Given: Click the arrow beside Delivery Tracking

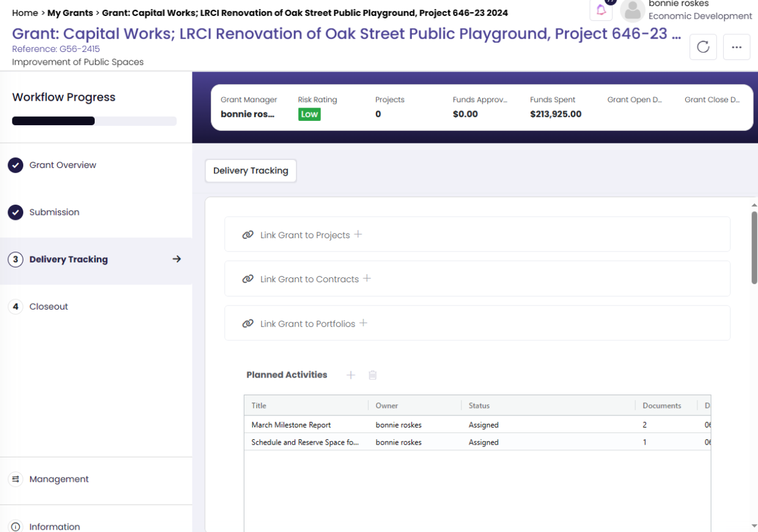Looking at the screenshot, I should click(x=177, y=259).
